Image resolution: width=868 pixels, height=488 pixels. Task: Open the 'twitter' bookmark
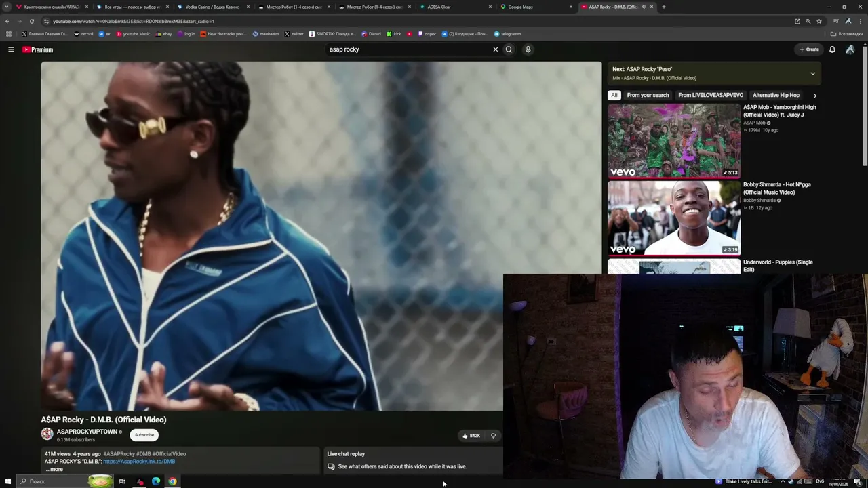[x=294, y=34]
